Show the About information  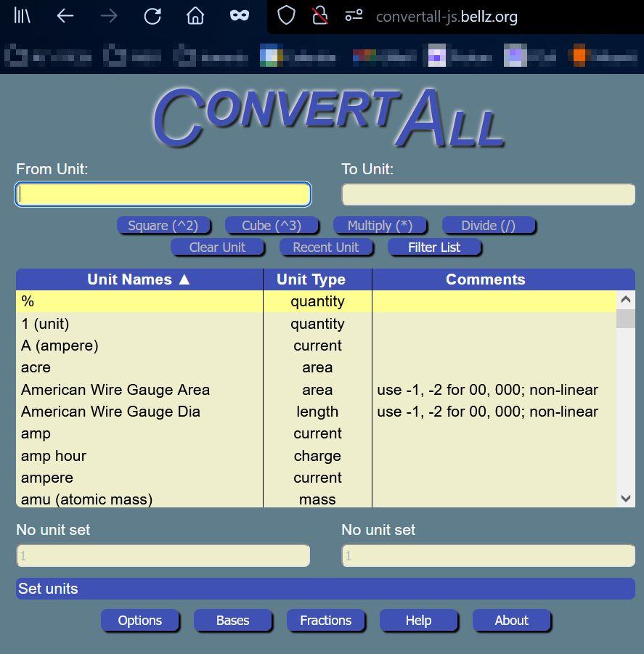tap(511, 621)
